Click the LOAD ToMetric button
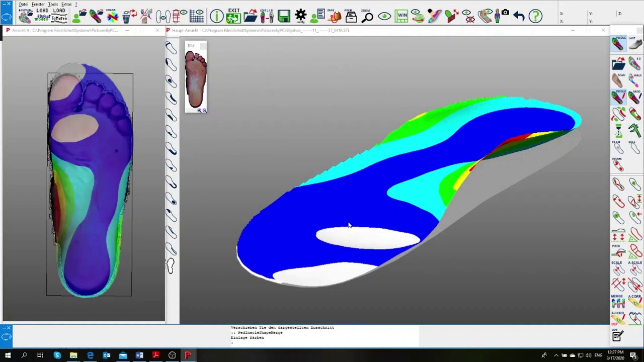 59,16
